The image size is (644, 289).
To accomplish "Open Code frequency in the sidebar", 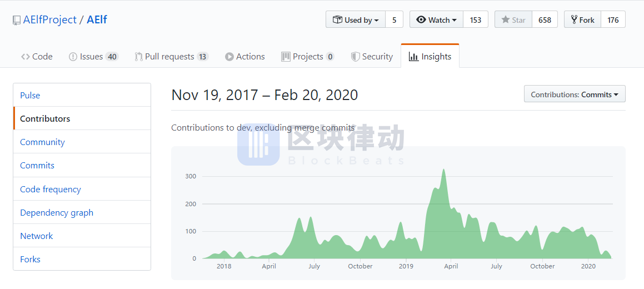I will pyautogui.click(x=82, y=190).
